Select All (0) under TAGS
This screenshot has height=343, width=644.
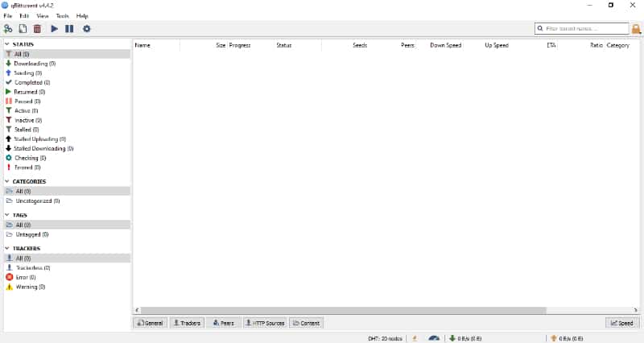pyautogui.click(x=68, y=225)
